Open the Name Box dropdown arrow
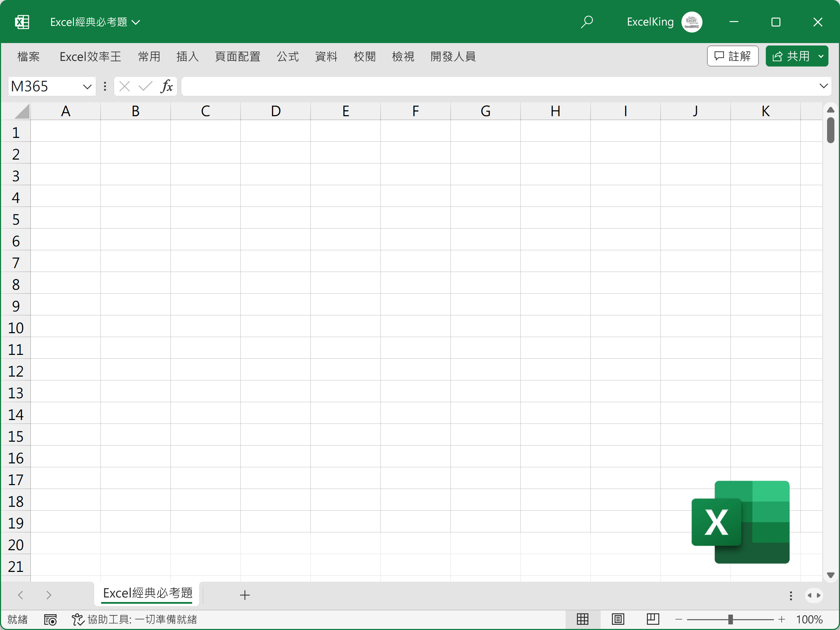This screenshot has height=630, width=840. [87, 86]
